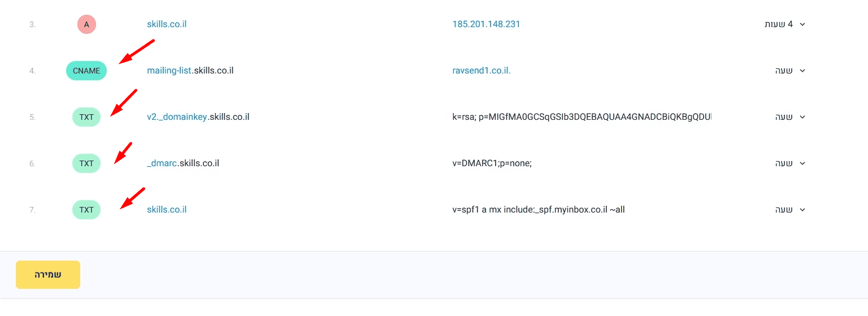This screenshot has width=868, height=316.
Task: Edit the skills.co.il host of A record
Action: pyautogui.click(x=167, y=24)
